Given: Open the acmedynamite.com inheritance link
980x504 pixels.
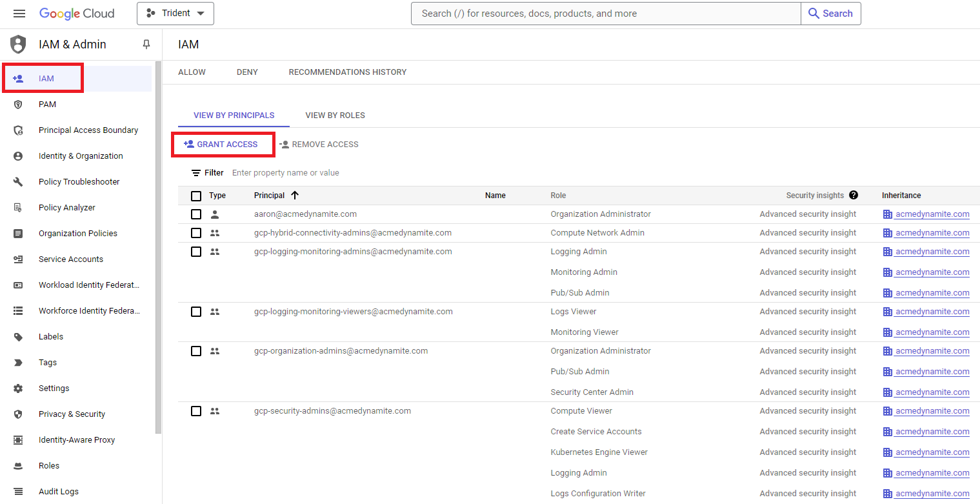Looking at the screenshot, I should pos(932,214).
